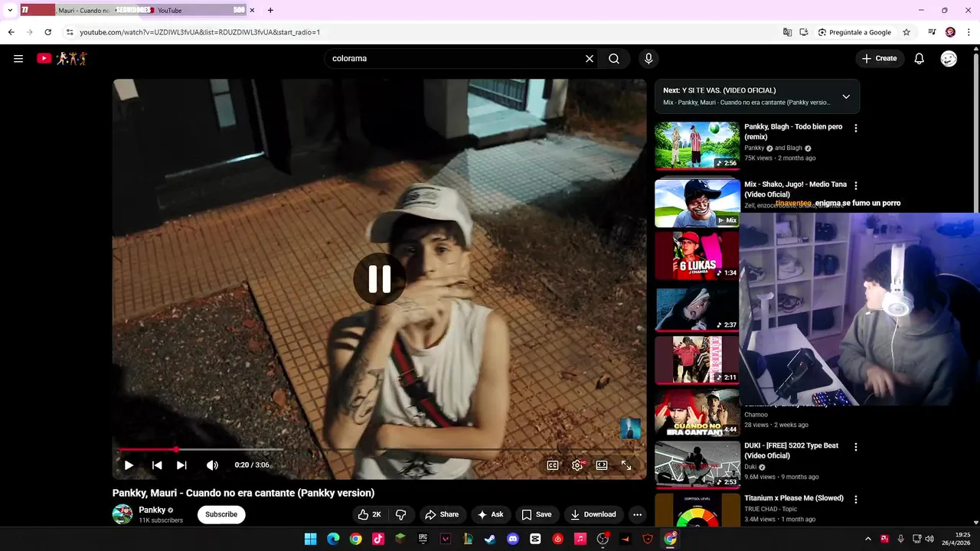Open a new browser tab

point(270,10)
